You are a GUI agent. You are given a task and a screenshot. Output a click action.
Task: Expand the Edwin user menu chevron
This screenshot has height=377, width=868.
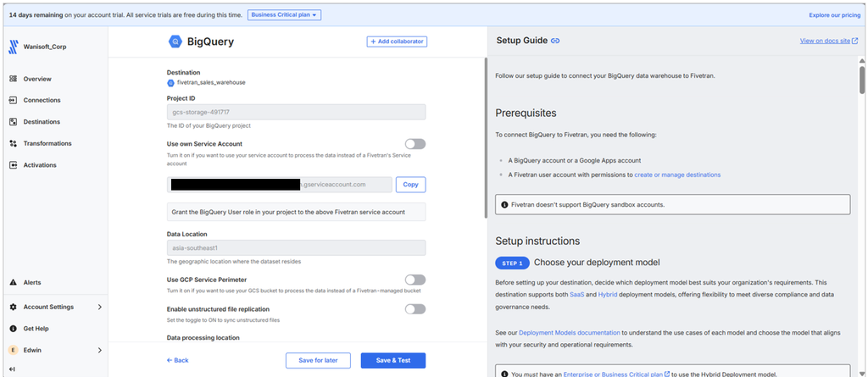tap(100, 350)
